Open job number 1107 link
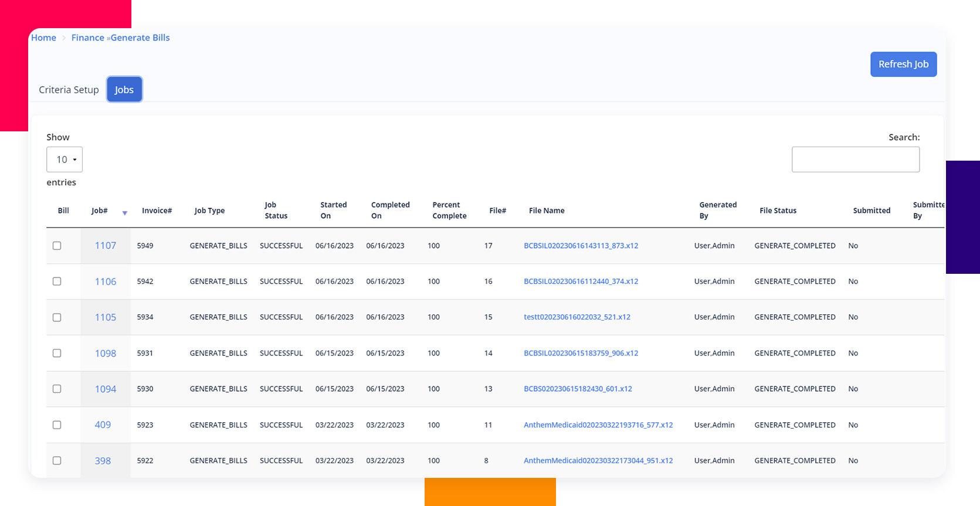 pyautogui.click(x=106, y=246)
